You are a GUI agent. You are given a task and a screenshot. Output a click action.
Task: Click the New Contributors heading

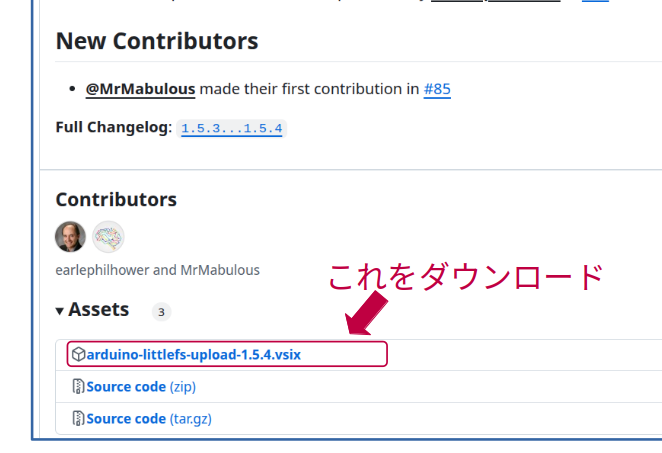[x=157, y=41]
